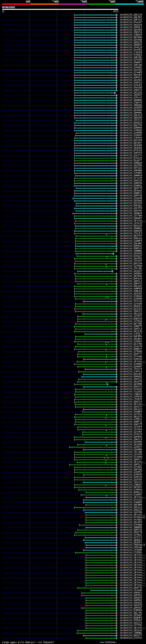Select label UniRef100_Q107R6
This screenshot has width=146, height=644.
[x=131, y=344]
